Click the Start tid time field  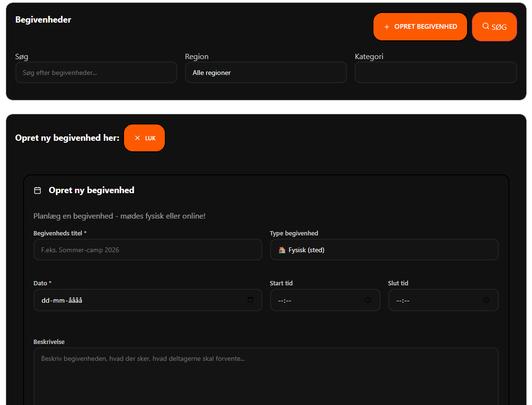325,300
